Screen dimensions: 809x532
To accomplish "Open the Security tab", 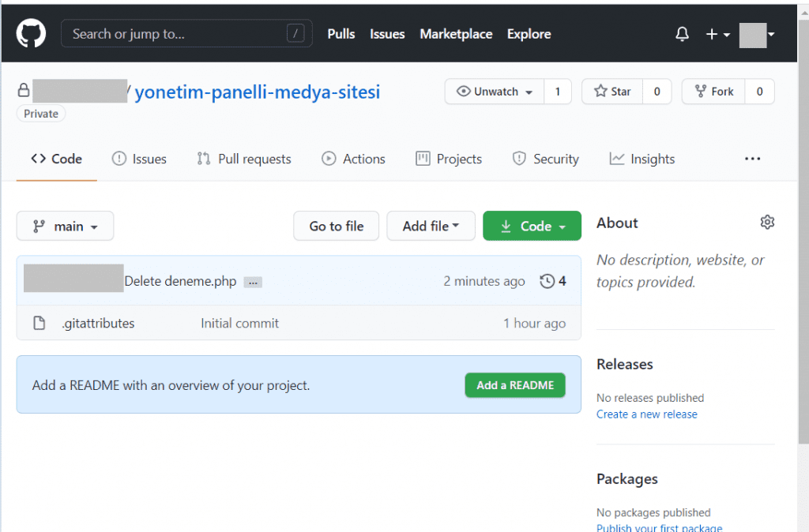I will point(545,159).
